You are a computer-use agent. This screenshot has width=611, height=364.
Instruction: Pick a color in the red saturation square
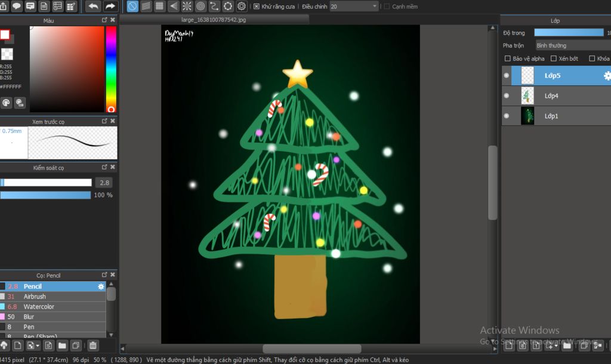coord(67,69)
